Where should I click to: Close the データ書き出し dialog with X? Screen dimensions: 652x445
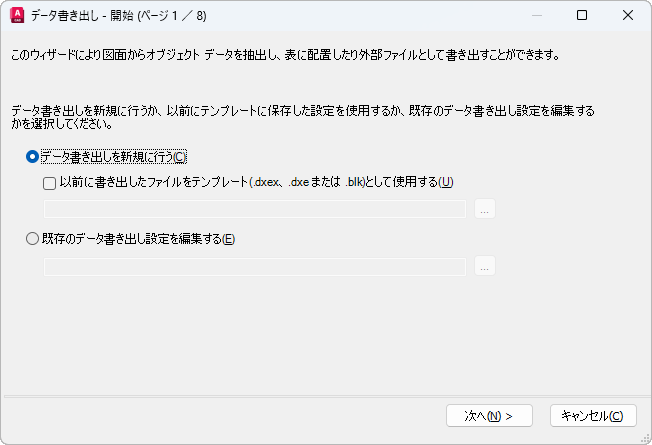(x=627, y=15)
